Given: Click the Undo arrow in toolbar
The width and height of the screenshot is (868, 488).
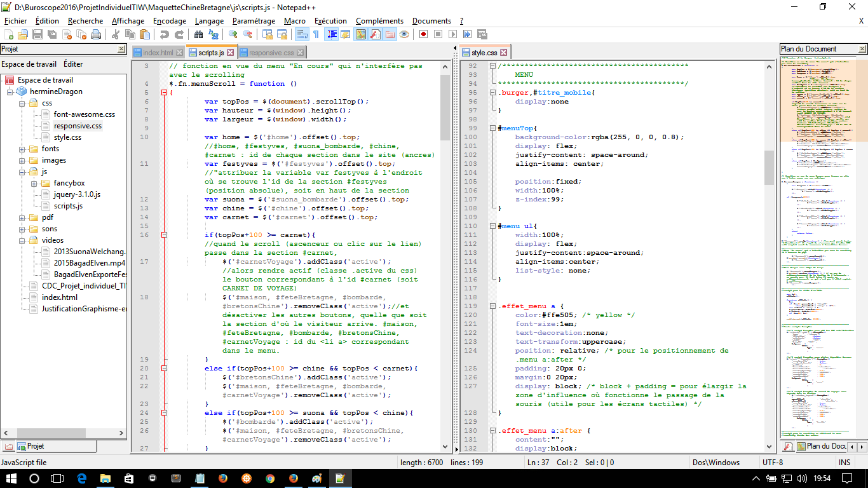Looking at the screenshot, I should pos(165,34).
